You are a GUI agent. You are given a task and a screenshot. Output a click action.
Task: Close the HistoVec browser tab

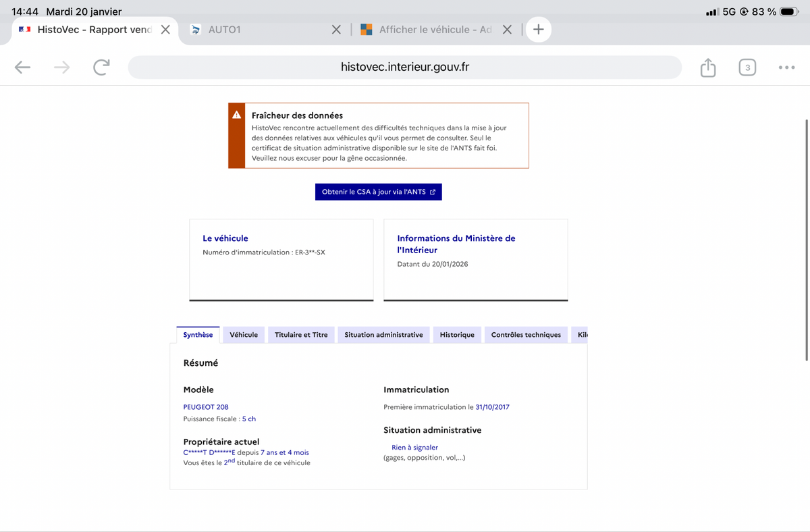tap(165, 30)
